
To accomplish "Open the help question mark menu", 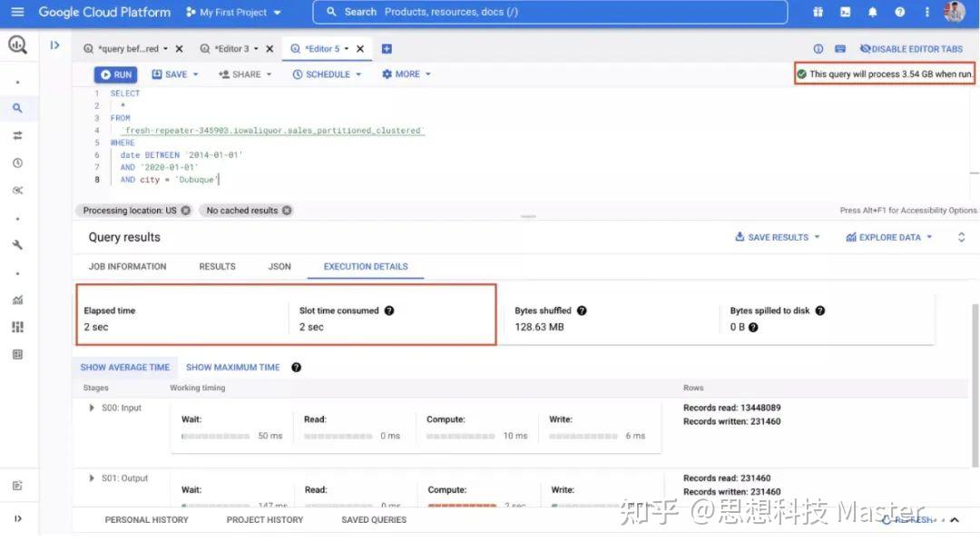I will click(x=899, y=12).
